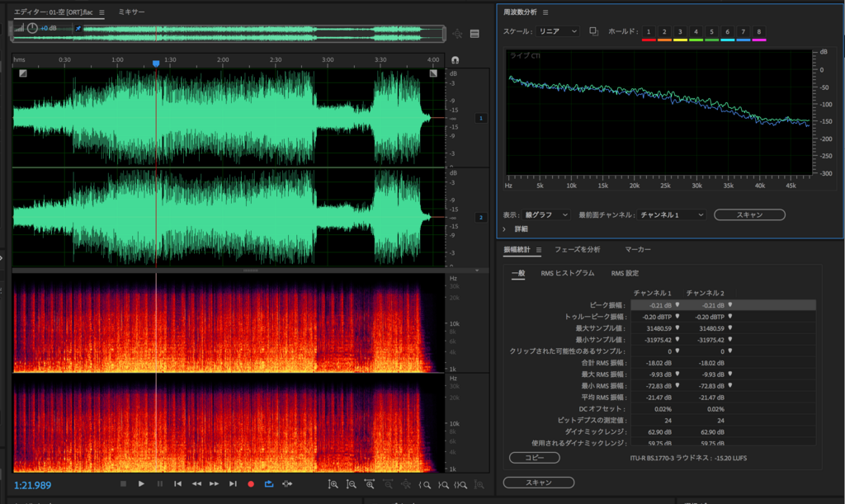Select the 一般 tab
The image size is (845, 504).
coord(518,273)
